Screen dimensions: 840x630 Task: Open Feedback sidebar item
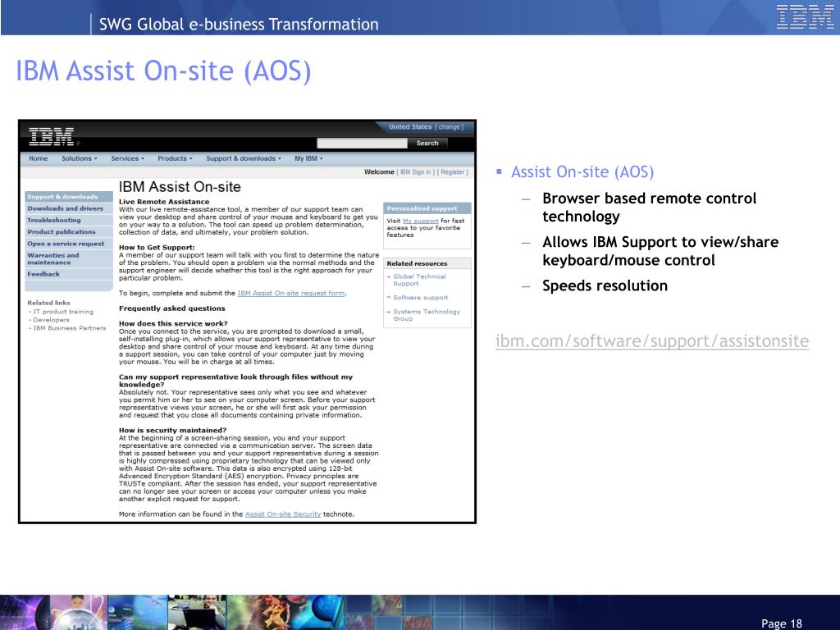[69, 274]
